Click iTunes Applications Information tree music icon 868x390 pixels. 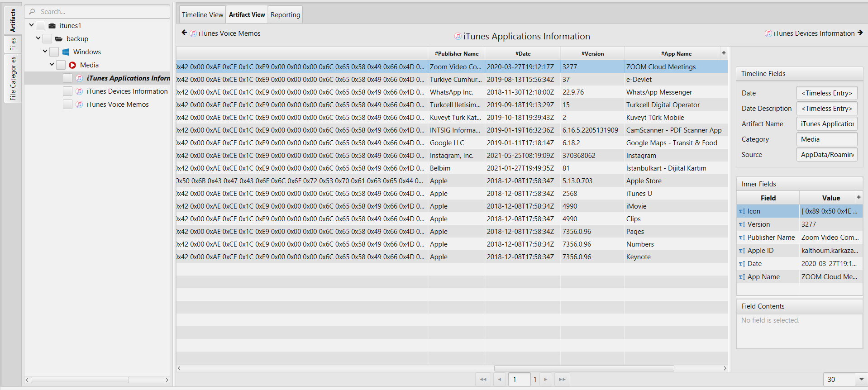click(x=79, y=78)
